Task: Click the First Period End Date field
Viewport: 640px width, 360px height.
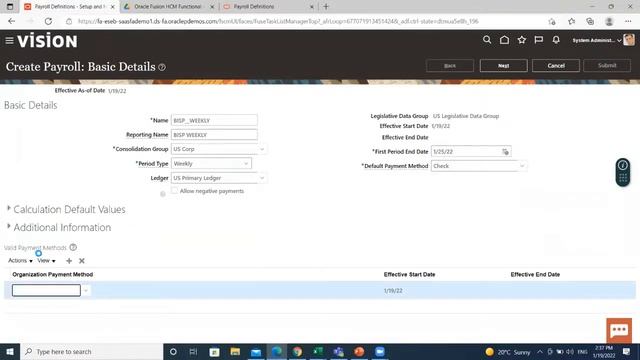Action: [466, 152]
